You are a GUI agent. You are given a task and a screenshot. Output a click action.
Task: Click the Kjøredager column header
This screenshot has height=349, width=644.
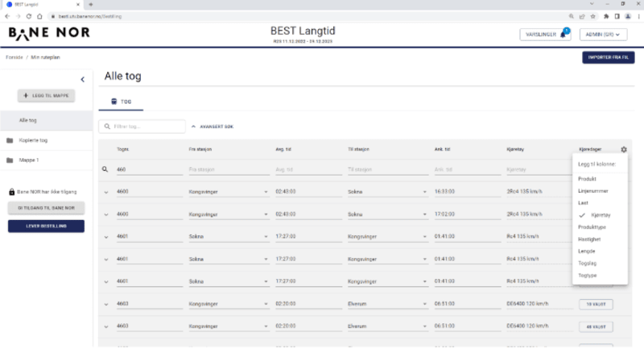tap(590, 149)
